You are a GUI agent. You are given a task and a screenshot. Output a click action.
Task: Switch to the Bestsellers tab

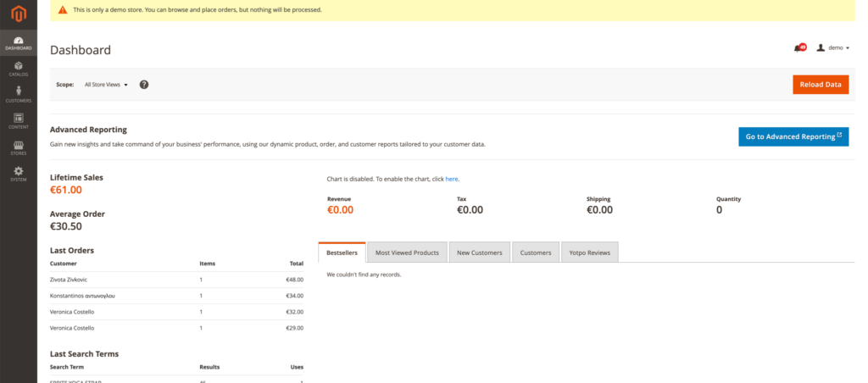(x=342, y=253)
